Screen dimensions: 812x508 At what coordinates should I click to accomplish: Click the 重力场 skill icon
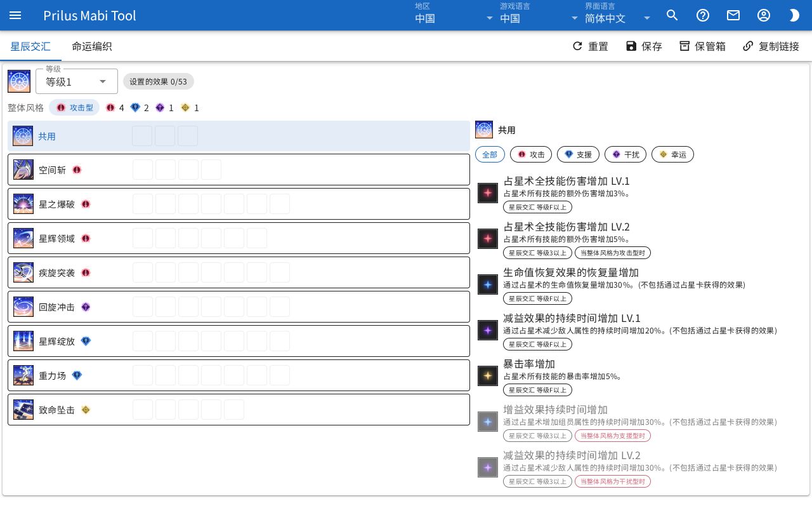(23, 376)
